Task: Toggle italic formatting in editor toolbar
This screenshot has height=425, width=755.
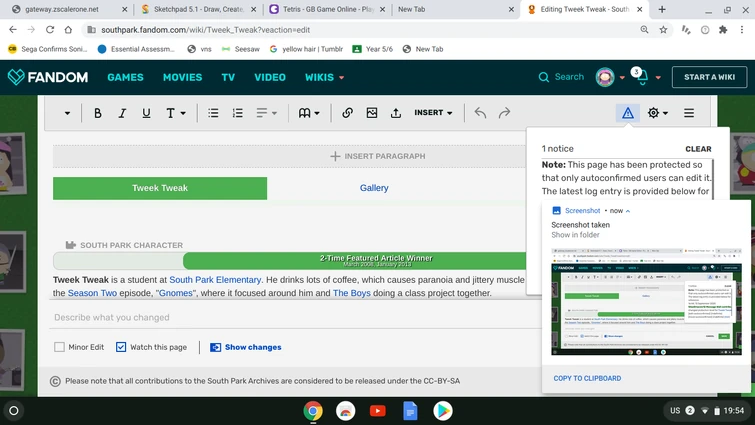Action: click(122, 113)
